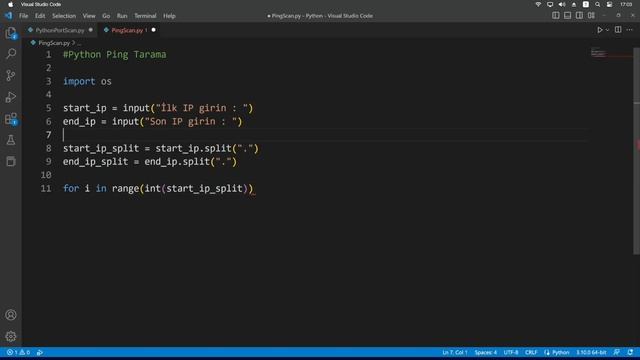The width and height of the screenshot is (640, 360).
Task: Click PingScan.py in the breadcrumb
Action: tap(54, 43)
